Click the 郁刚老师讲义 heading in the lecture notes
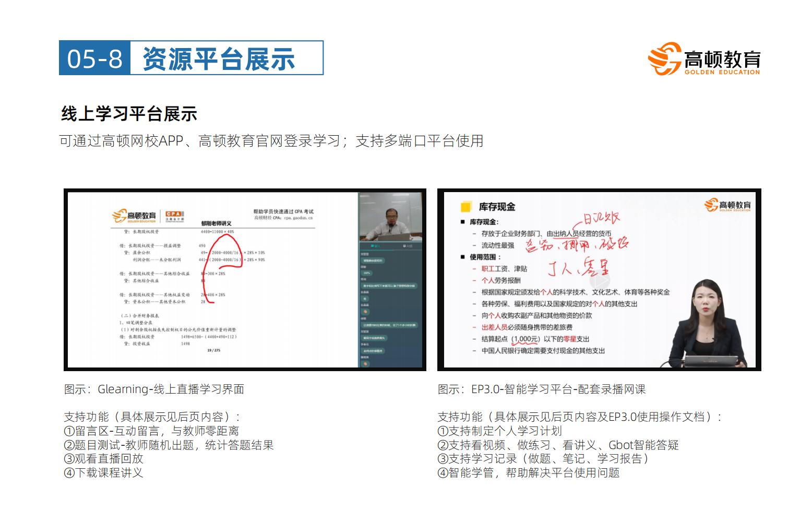812x522 pixels. [216, 223]
